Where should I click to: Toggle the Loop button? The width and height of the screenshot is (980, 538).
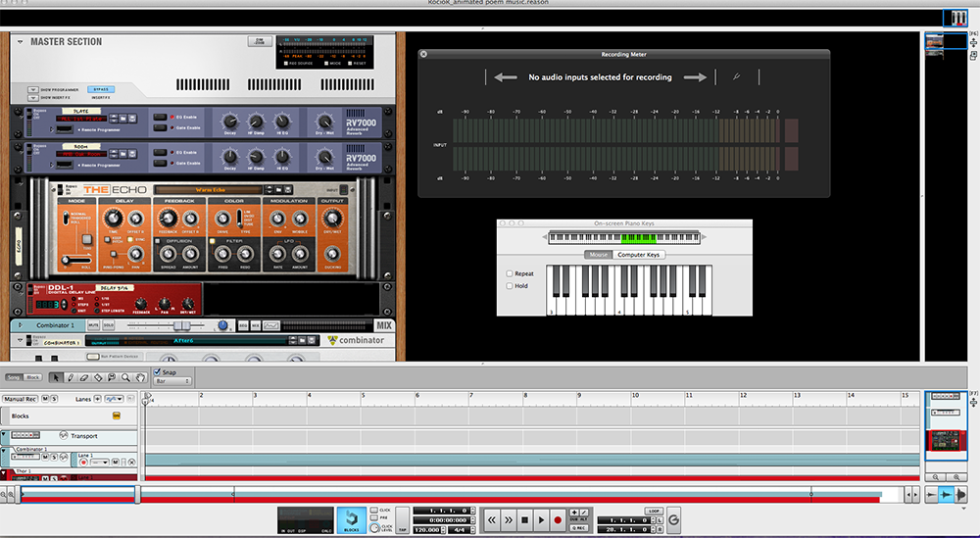click(x=654, y=512)
